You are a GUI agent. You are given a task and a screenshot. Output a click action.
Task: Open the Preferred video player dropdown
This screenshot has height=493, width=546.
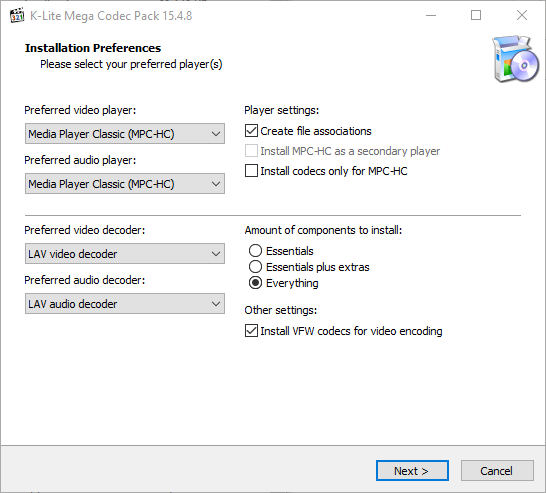pos(125,134)
